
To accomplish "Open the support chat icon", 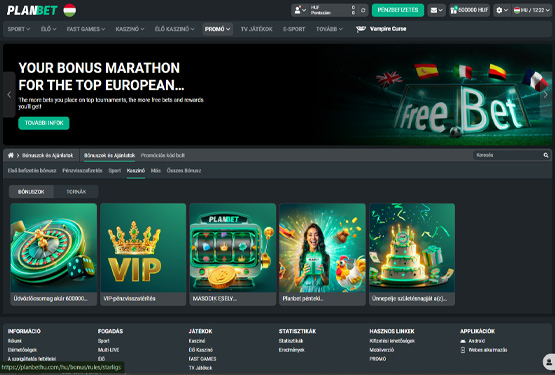I will coord(549,362).
